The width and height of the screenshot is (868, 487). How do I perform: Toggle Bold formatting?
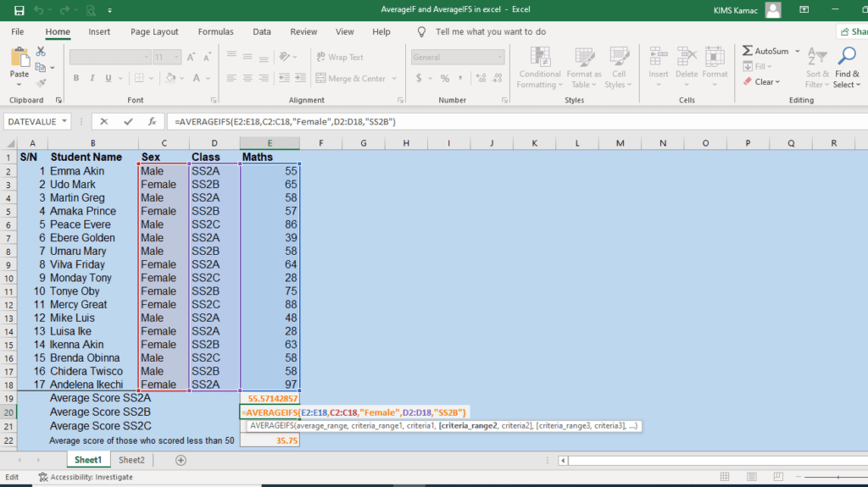[x=75, y=78]
